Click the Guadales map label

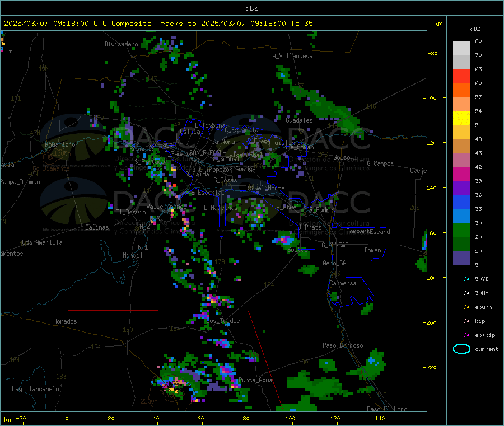pyautogui.click(x=299, y=120)
